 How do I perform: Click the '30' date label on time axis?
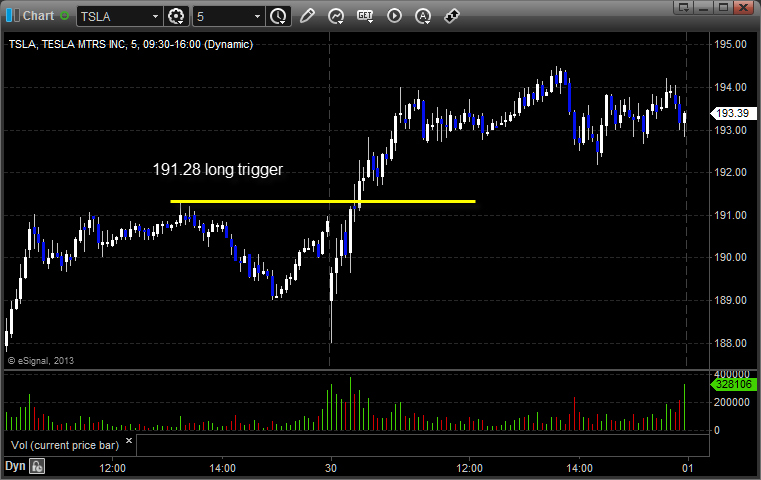pos(331,468)
